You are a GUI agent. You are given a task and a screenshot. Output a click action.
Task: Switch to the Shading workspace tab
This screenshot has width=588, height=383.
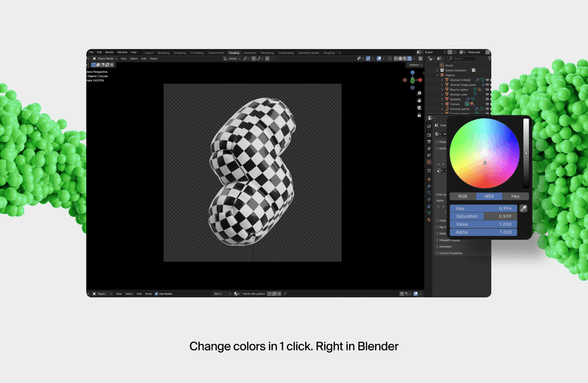coord(234,53)
